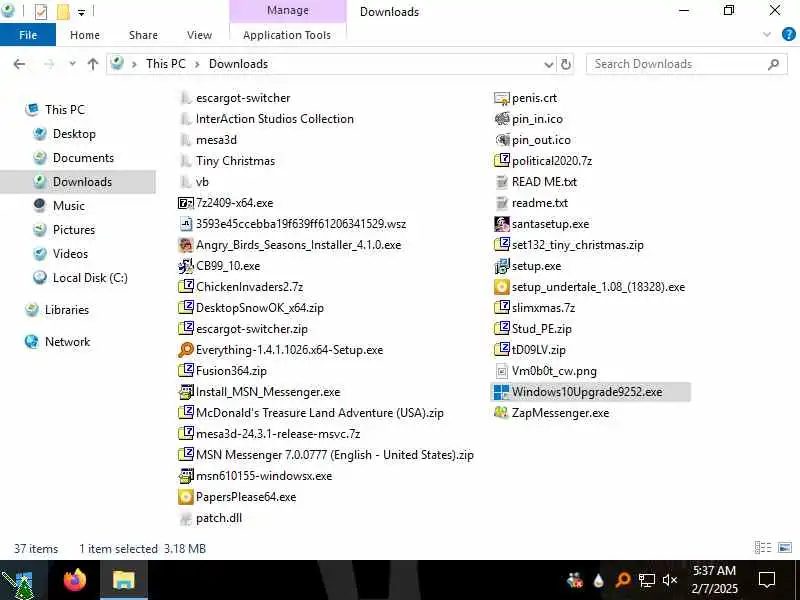800x600 pixels.
Task: Open the View ribbon tab
Action: pyautogui.click(x=199, y=35)
